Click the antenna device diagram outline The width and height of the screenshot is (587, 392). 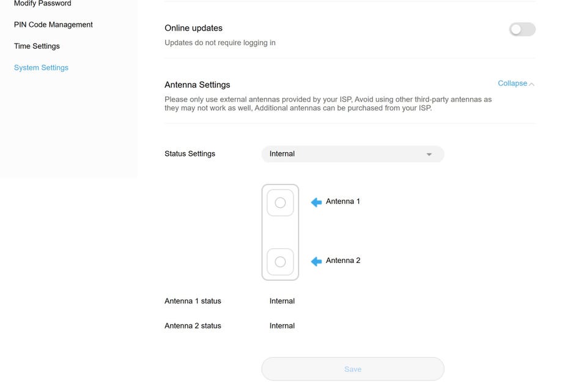tap(280, 232)
